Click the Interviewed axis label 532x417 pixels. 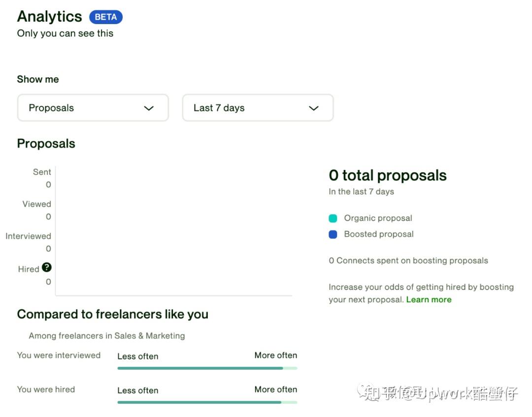pos(28,236)
